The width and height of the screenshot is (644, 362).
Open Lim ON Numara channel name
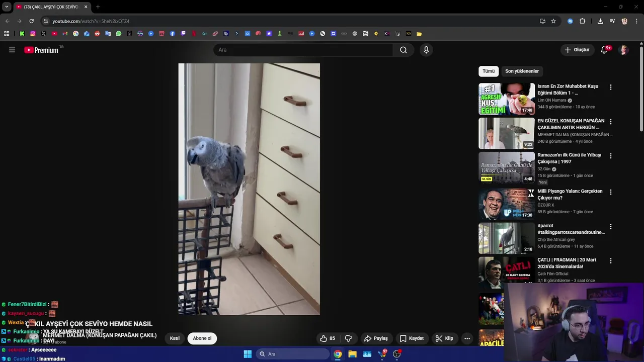click(552, 100)
